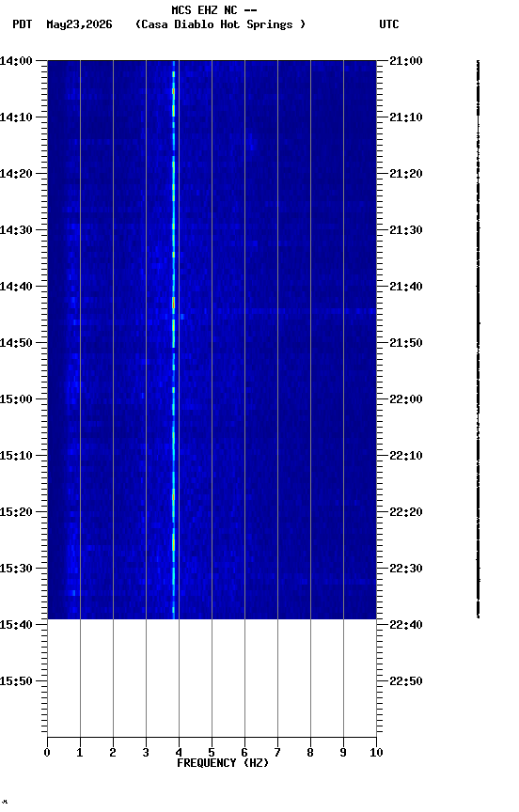Click the 15:20 PDT time label
The height and width of the screenshot is (812, 519).
16,512
